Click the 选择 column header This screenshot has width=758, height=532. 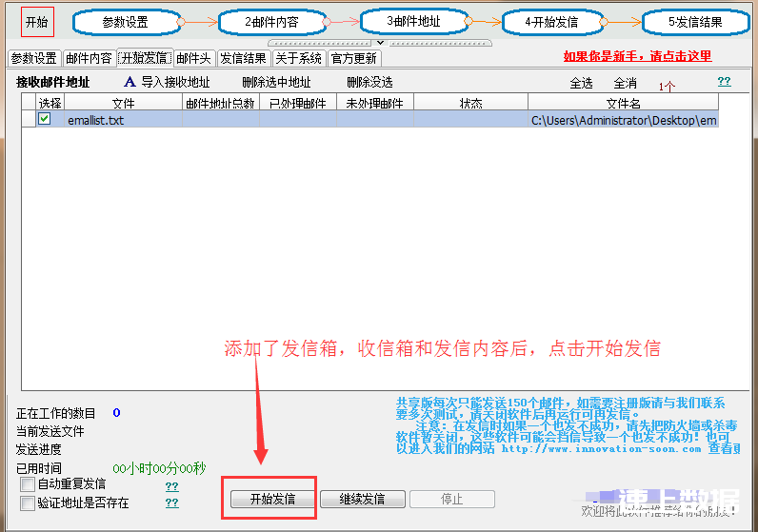50,103
